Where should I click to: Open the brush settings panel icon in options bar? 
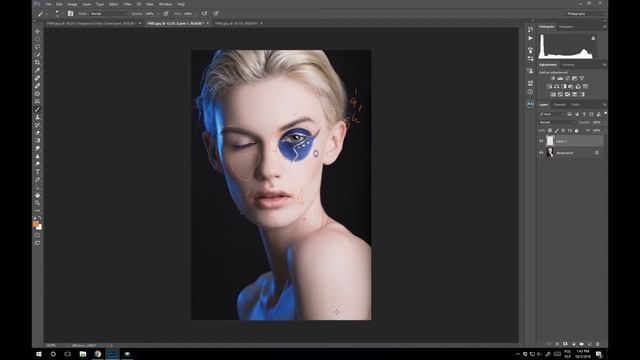click(71, 13)
